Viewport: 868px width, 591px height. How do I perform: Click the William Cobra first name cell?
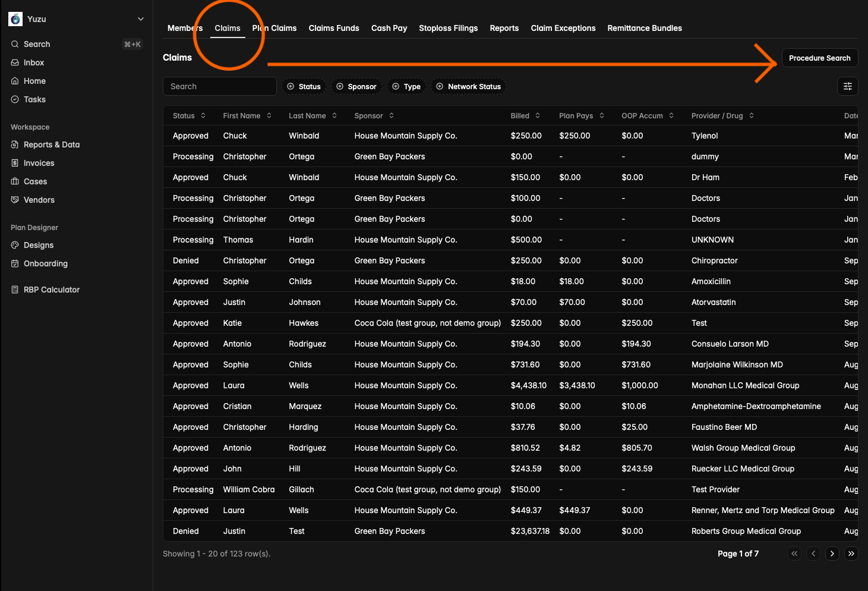point(249,489)
